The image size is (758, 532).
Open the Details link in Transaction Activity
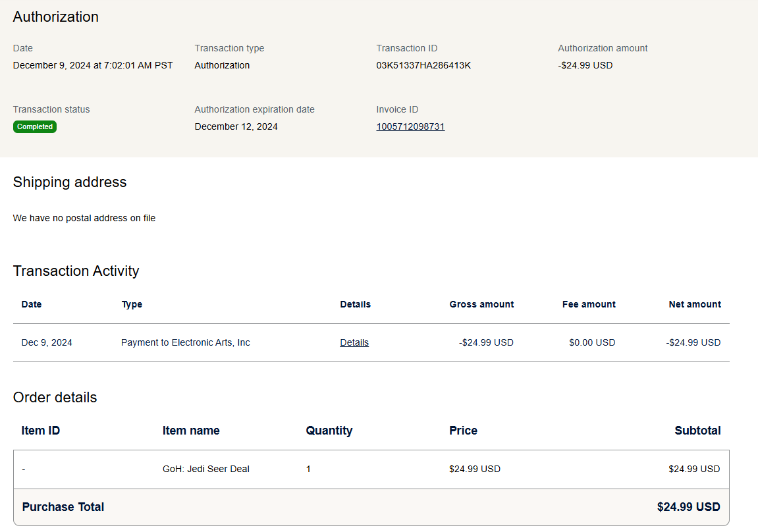(x=354, y=342)
